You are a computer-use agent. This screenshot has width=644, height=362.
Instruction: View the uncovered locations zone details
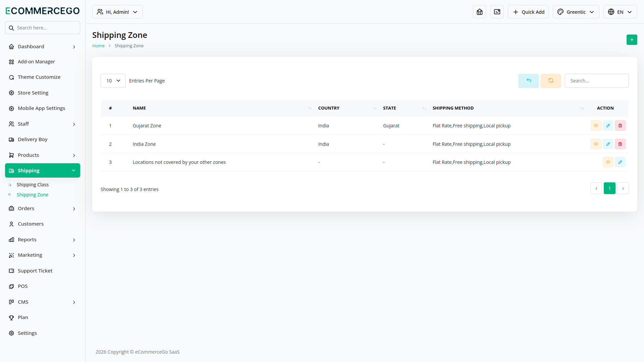tap(608, 162)
